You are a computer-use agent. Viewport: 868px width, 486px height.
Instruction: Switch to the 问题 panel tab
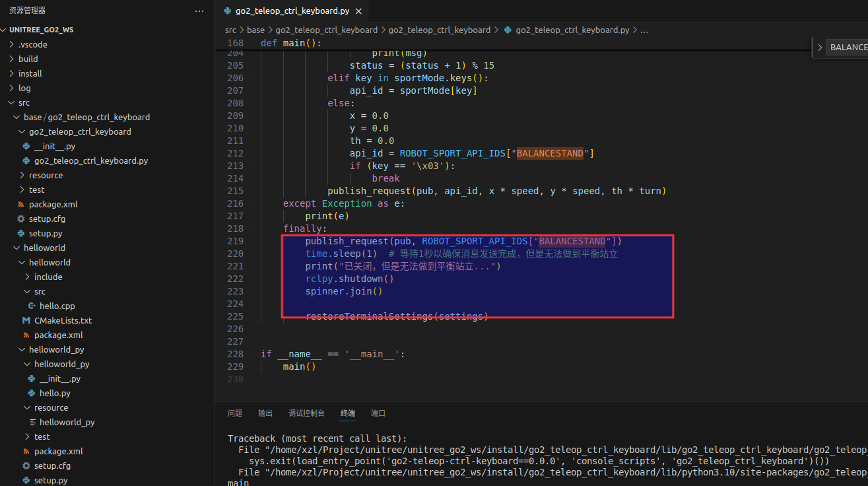[235, 413]
